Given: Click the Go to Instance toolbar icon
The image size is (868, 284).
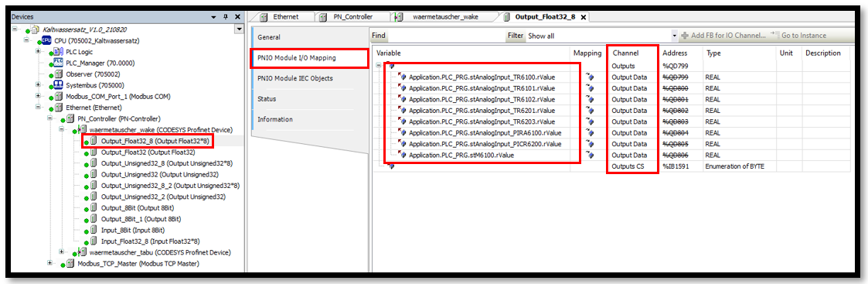Looking at the screenshot, I should tap(774, 35).
